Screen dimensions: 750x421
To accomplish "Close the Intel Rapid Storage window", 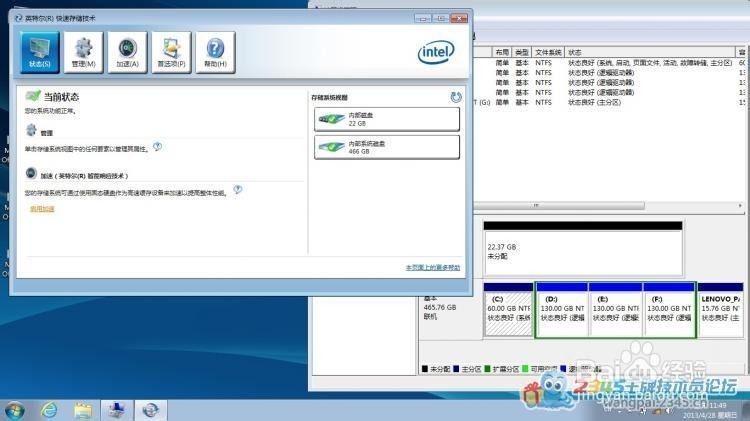I will [459, 18].
